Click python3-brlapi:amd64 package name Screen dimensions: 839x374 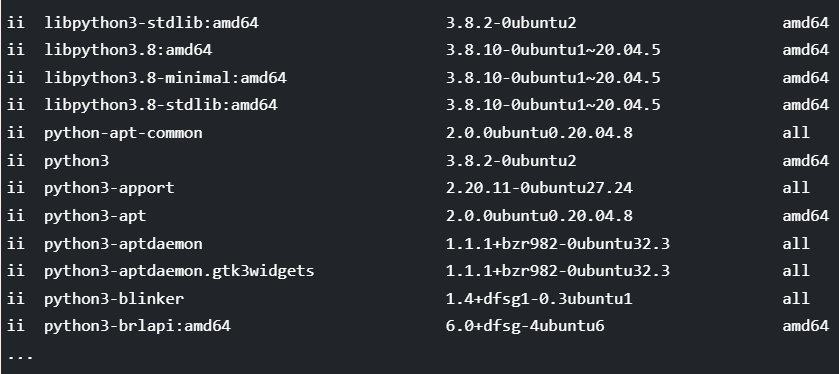138,326
